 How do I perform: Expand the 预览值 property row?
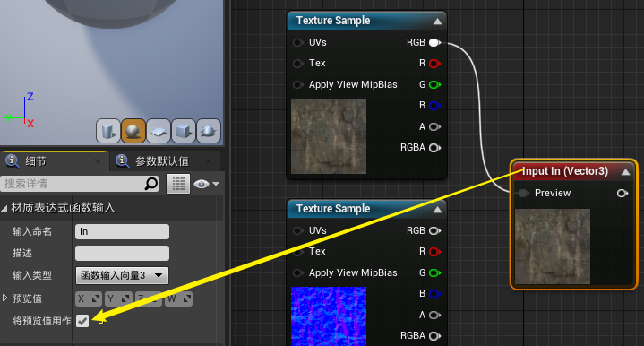pos(5,298)
